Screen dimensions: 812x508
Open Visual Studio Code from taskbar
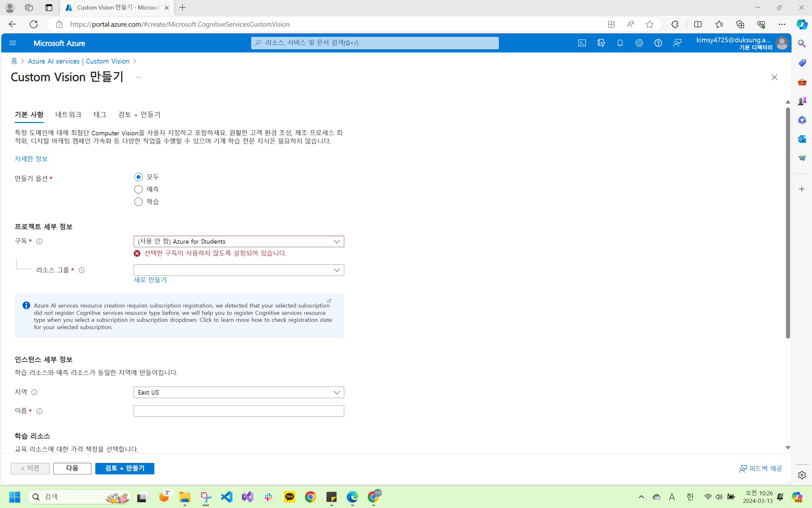pos(227,497)
